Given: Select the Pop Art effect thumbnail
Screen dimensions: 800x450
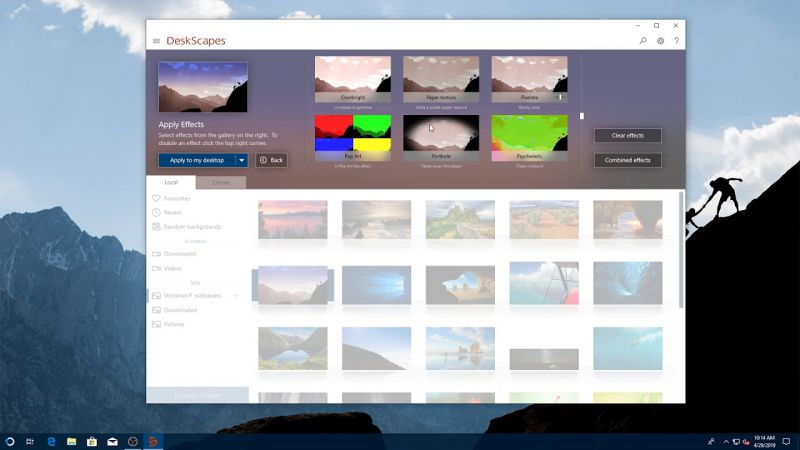Looking at the screenshot, I should pyautogui.click(x=353, y=138).
